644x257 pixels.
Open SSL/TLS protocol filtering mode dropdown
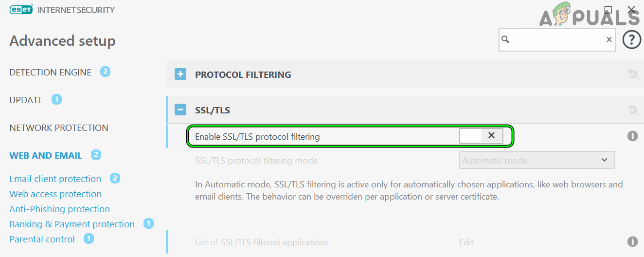tap(537, 160)
